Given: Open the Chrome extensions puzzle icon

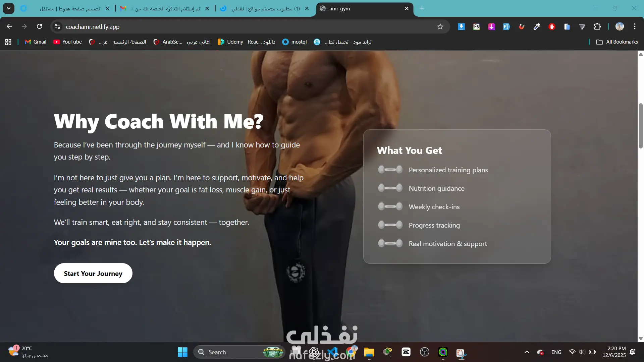Looking at the screenshot, I should 597,26.
